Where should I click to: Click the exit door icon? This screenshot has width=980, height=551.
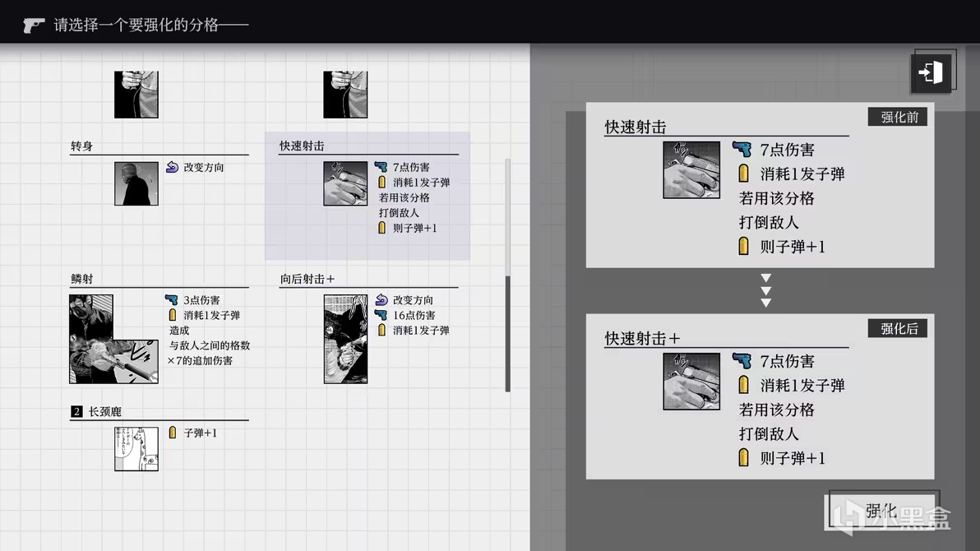pos(931,72)
